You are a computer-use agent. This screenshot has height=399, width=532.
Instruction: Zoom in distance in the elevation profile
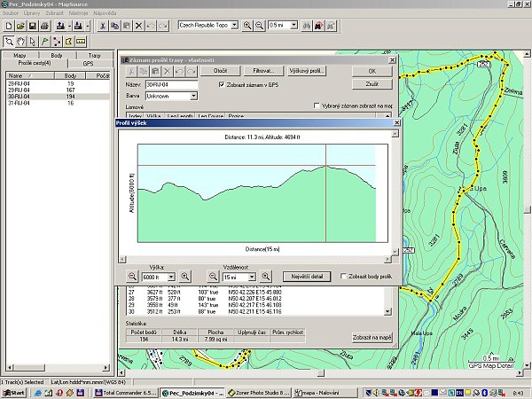pyautogui.click(x=266, y=277)
